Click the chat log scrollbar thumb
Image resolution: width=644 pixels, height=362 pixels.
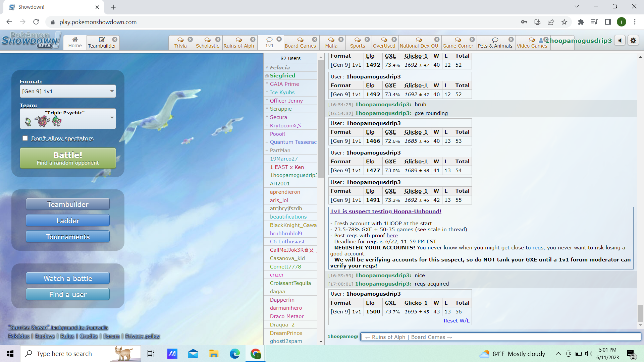[x=640, y=313]
